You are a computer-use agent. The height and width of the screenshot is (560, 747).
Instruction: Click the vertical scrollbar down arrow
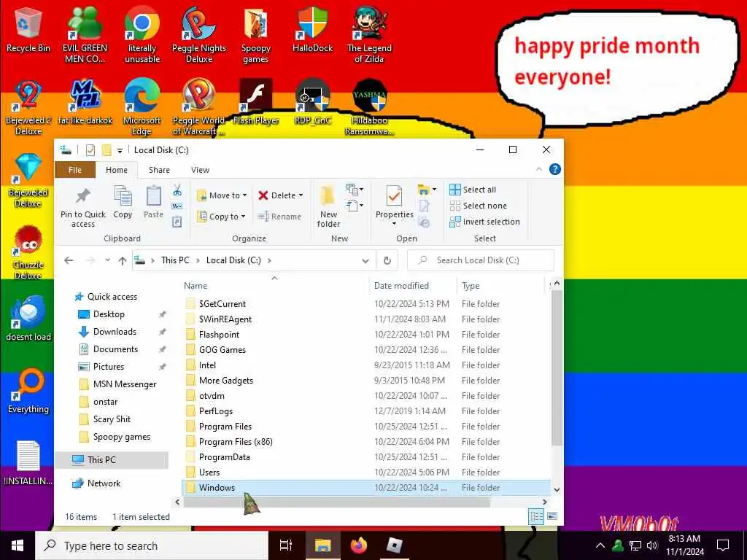[x=557, y=489]
